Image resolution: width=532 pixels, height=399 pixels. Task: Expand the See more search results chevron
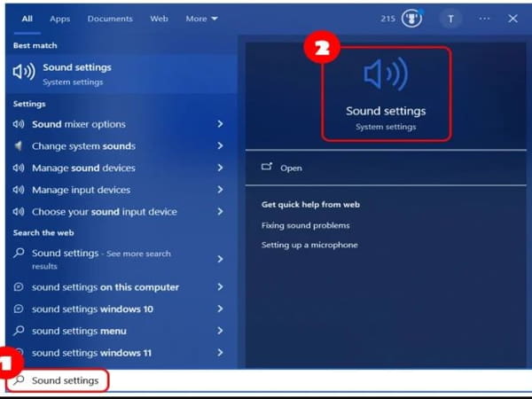[x=220, y=259]
